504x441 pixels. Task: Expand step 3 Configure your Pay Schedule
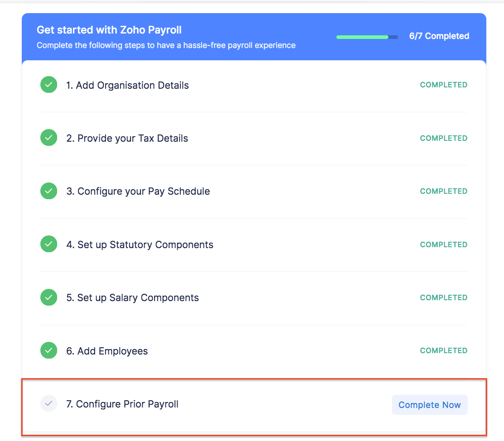click(138, 191)
